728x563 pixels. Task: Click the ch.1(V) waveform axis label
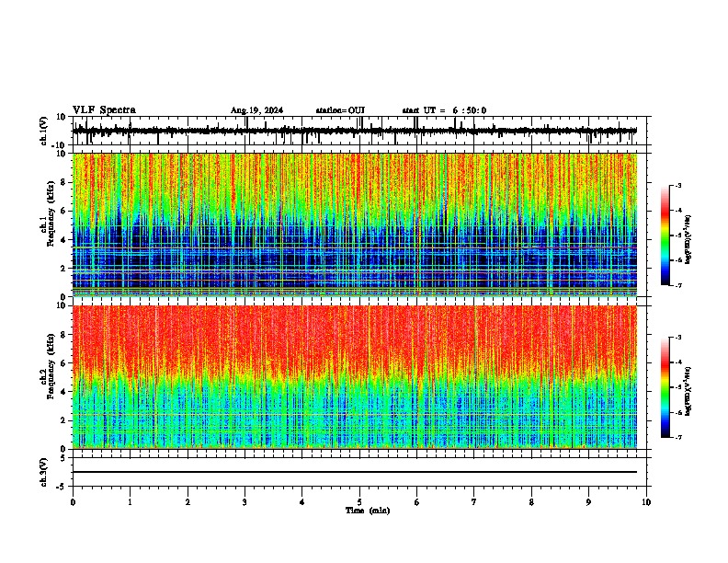tap(44, 131)
